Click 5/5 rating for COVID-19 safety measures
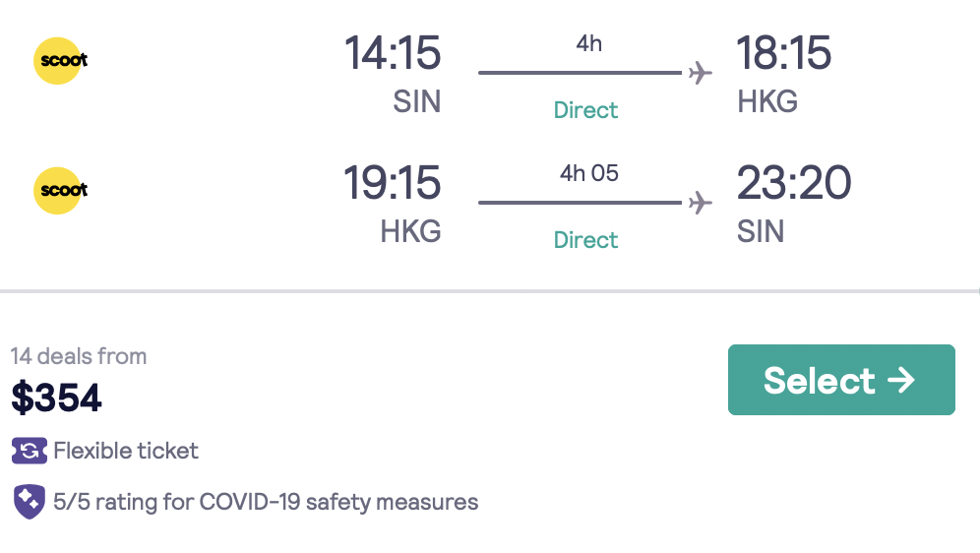980x553 pixels. [266, 502]
